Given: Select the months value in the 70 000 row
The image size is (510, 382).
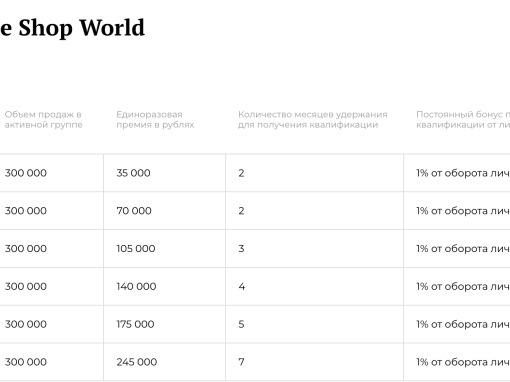Looking at the screenshot, I should pos(241,211).
